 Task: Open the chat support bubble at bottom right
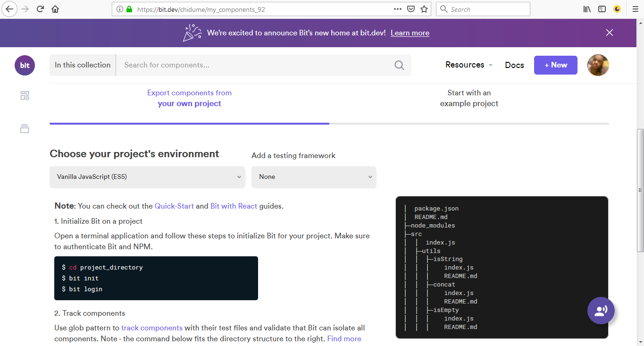click(601, 311)
